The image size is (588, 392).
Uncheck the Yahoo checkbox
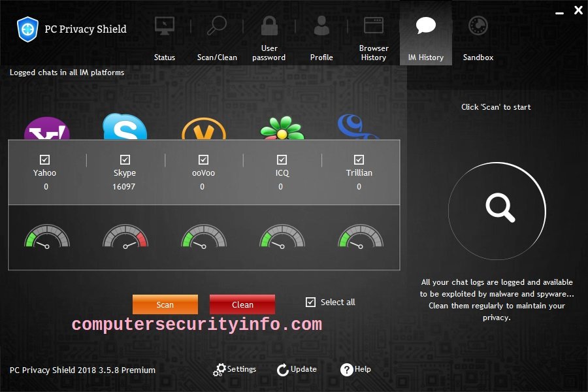44,160
